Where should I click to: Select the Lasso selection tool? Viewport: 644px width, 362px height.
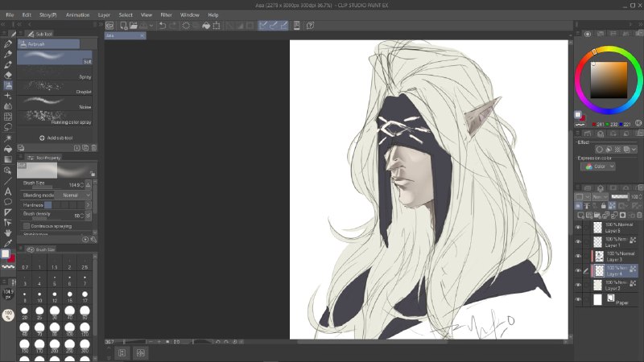(8, 127)
